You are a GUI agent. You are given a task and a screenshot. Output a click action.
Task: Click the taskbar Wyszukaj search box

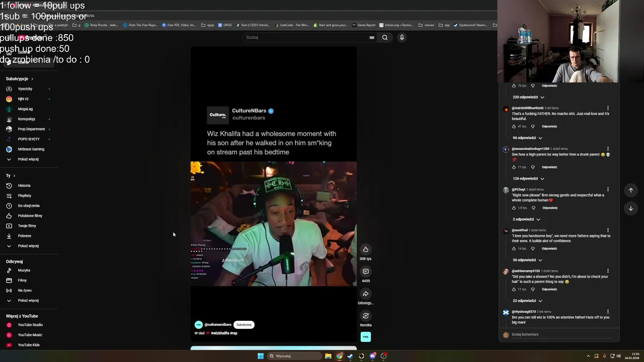coord(294,356)
